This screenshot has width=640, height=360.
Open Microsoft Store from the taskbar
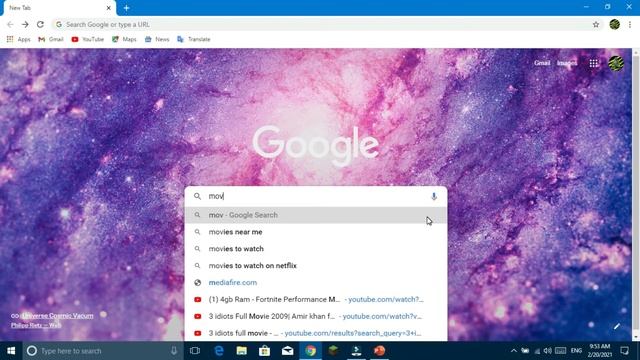click(x=264, y=351)
